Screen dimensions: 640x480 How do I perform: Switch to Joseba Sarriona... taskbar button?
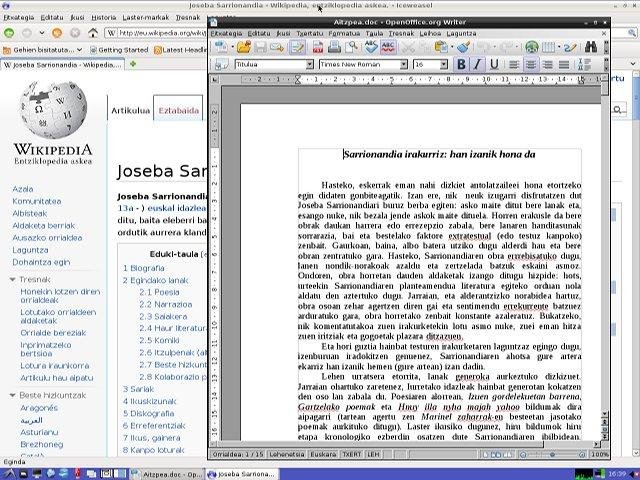[x=242, y=474]
